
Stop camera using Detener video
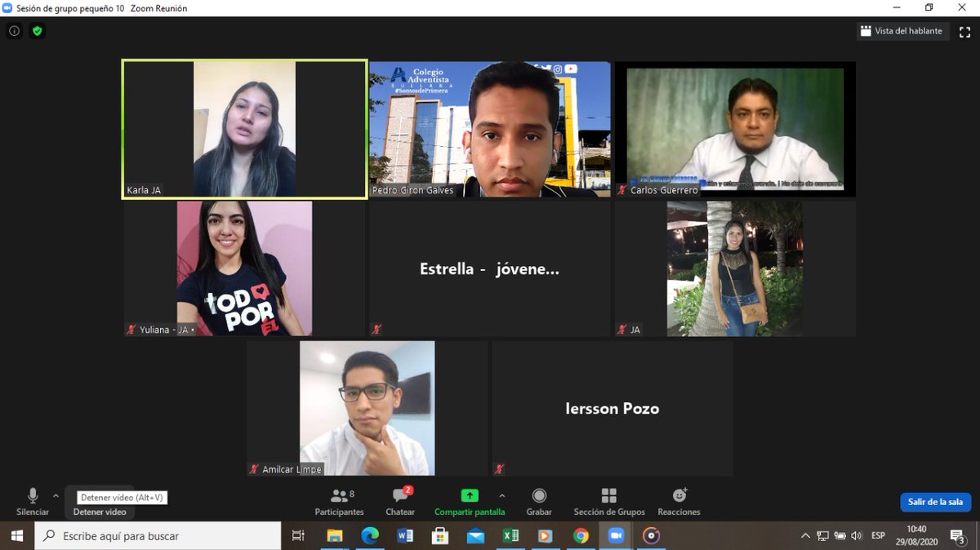click(100, 503)
